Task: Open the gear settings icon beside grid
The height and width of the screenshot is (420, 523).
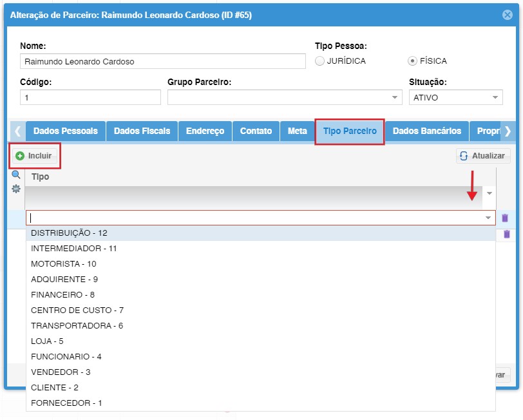Action: tap(16, 189)
